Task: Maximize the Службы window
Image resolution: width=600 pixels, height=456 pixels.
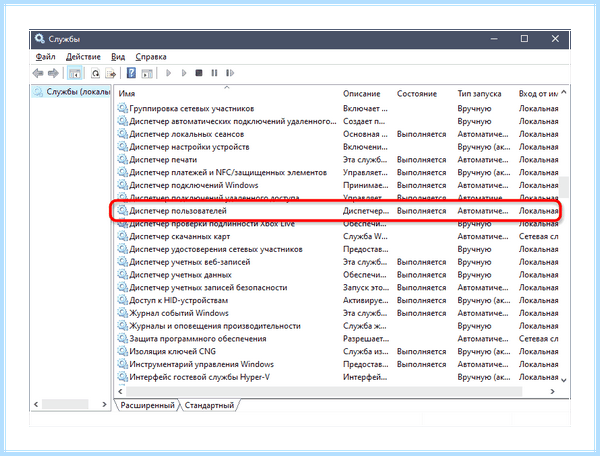Action: coord(524,39)
